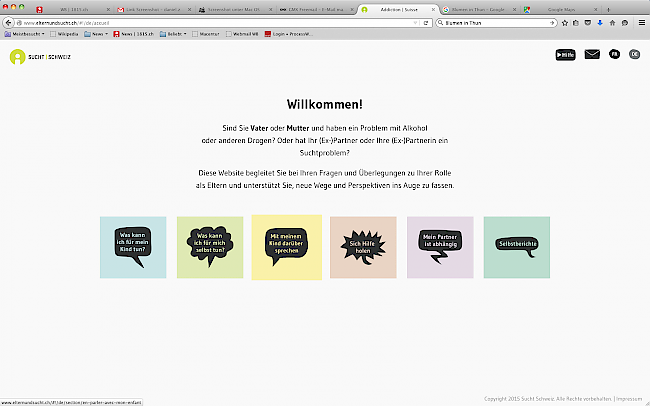Open the envelope contact icon
Screen dimensions: 650x406
pyautogui.click(x=592, y=55)
